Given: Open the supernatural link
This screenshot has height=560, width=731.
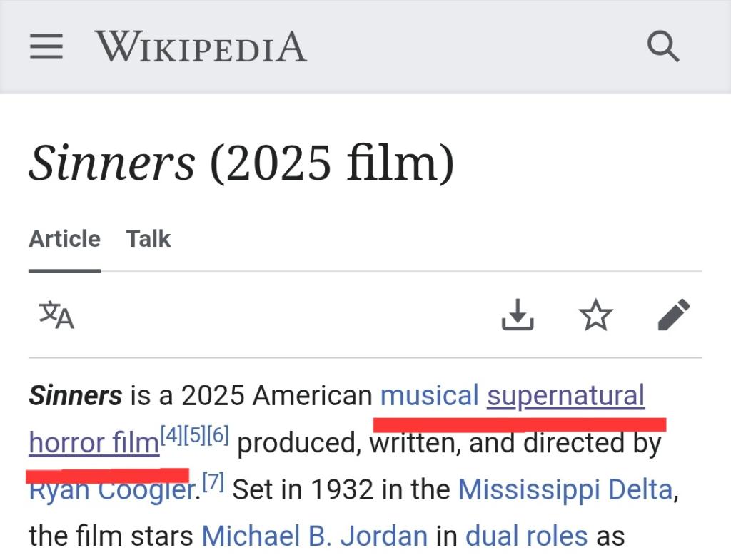Looking at the screenshot, I should pyautogui.click(x=566, y=397).
